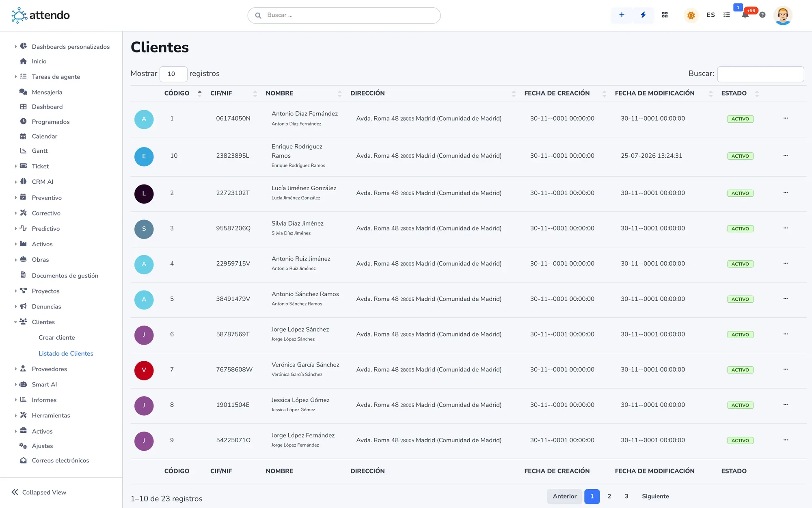Expand the Ticket sidebar section
The width and height of the screenshot is (812, 508).
coord(15,166)
